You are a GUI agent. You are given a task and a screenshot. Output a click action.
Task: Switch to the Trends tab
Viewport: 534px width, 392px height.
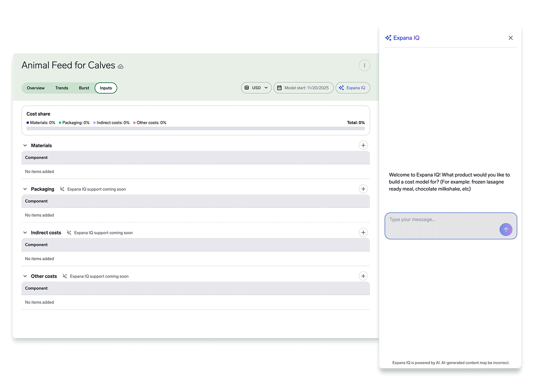point(62,88)
